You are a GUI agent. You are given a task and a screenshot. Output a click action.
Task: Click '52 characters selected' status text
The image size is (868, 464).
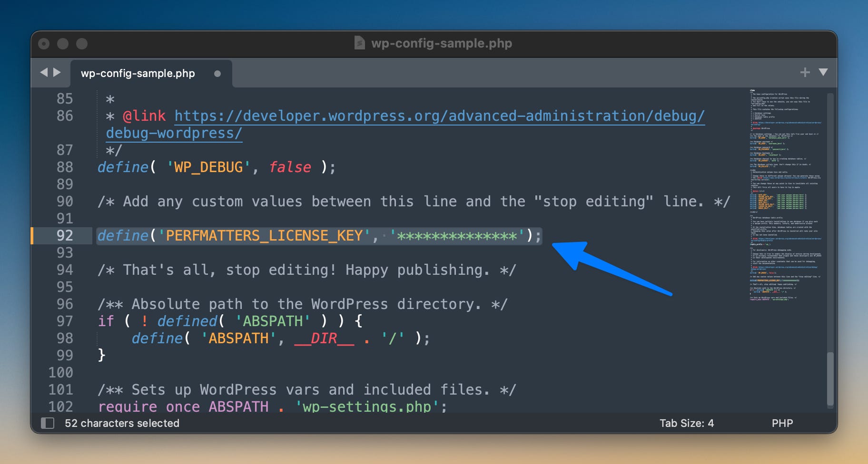[x=122, y=423]
